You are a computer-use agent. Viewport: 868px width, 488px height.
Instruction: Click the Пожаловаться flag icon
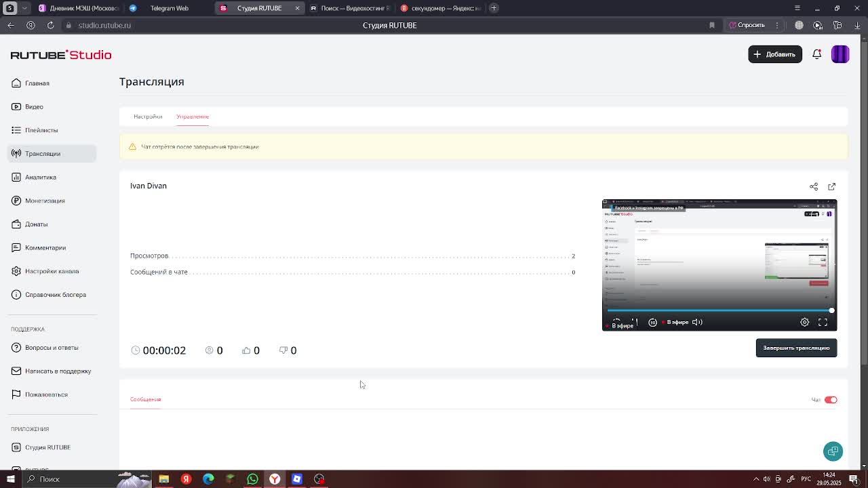click(16, 394)
